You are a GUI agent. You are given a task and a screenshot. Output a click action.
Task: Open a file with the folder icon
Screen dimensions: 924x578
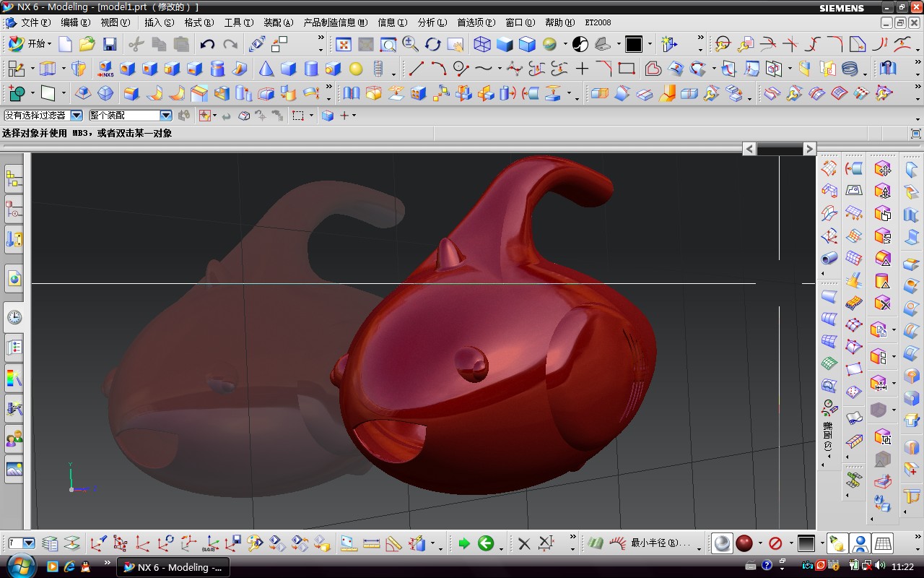coord(87,44)
